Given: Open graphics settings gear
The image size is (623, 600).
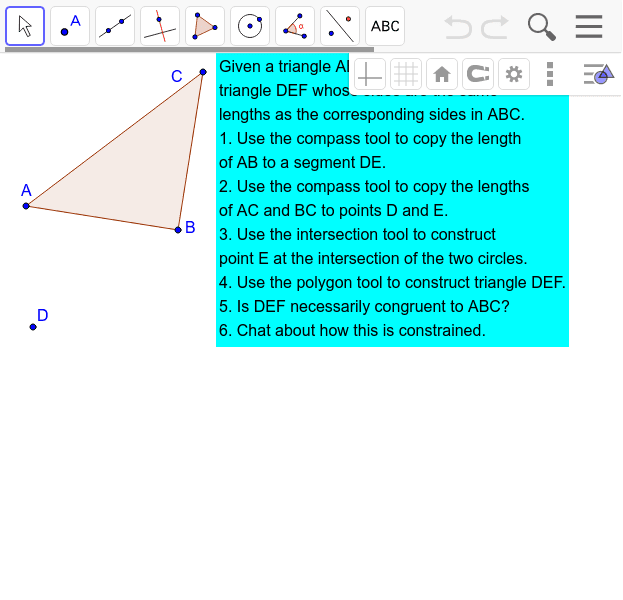Looking at the screenshot, I should click(x=514, y=74).
